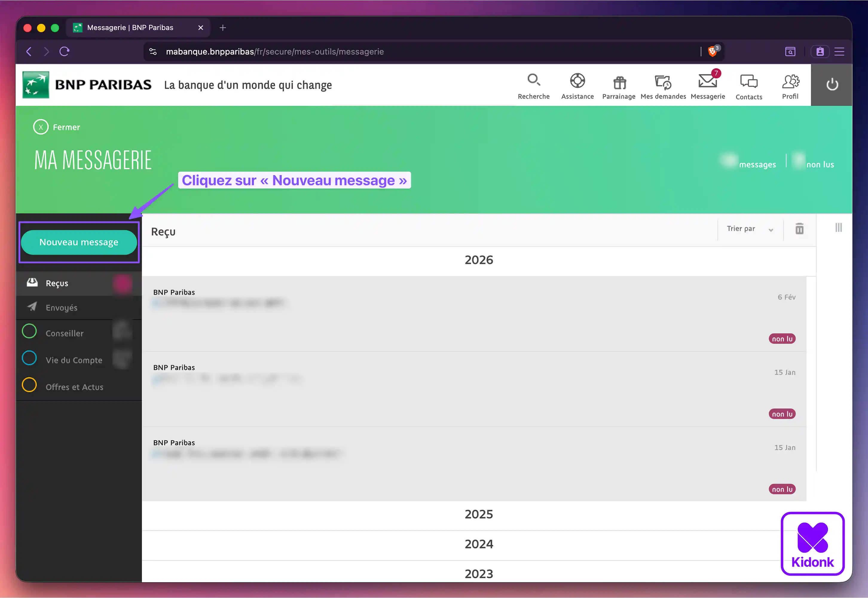Viewport: 868px width, 598px height.
Task: Click the Fermer circled X icon
Action: point(41,127)
